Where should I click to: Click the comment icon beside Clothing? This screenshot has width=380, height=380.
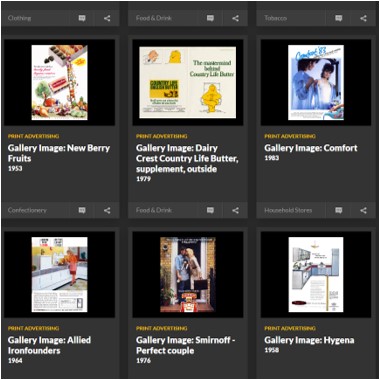[x=82, y=18]
